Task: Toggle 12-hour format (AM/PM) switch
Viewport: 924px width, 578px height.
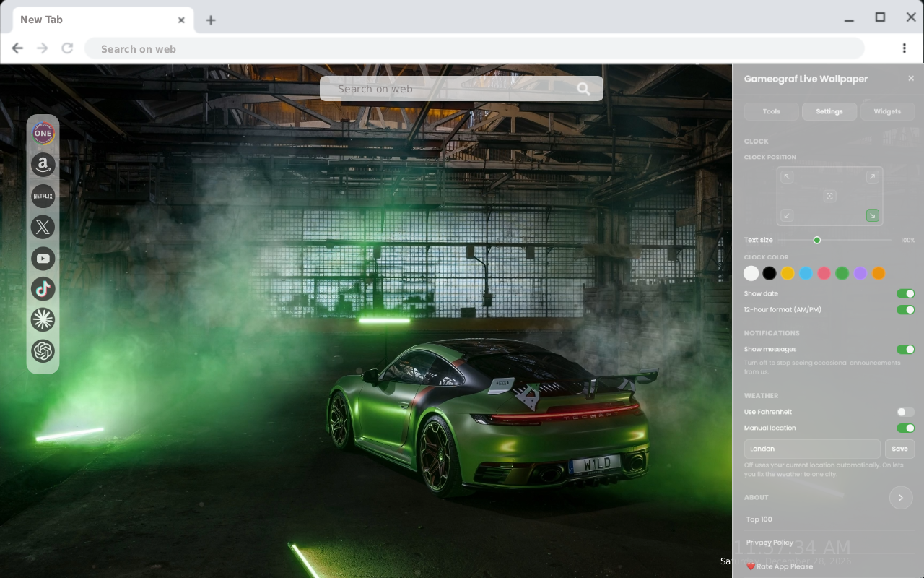Action: click(x=905, y=309)
